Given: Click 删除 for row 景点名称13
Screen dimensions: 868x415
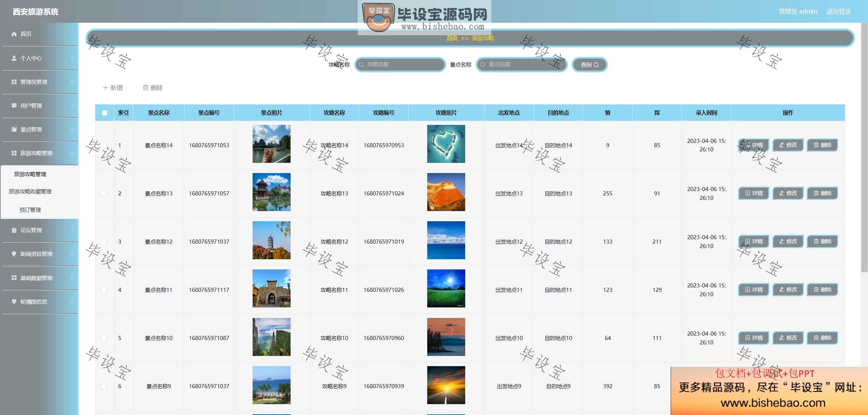Looking at the screenshot, I should pos(822,193).
